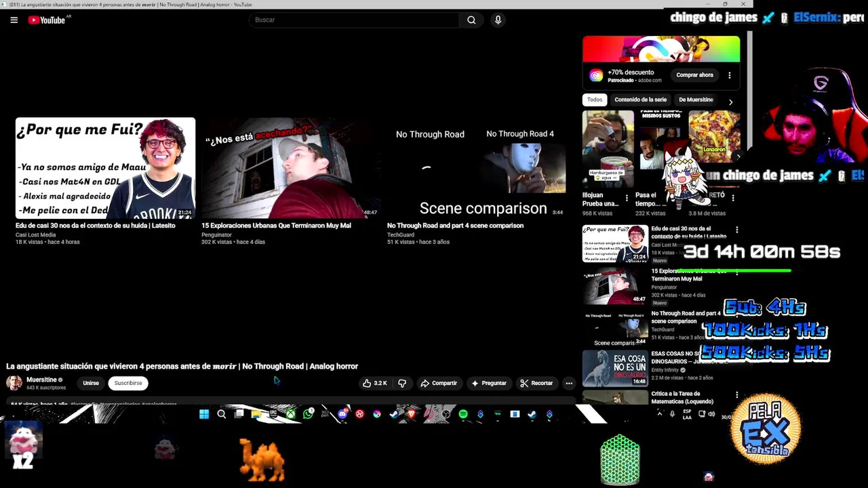Viewport: 868px width, 488px height.
Task: Click the Unirse membership button
Action: point(91,383)
